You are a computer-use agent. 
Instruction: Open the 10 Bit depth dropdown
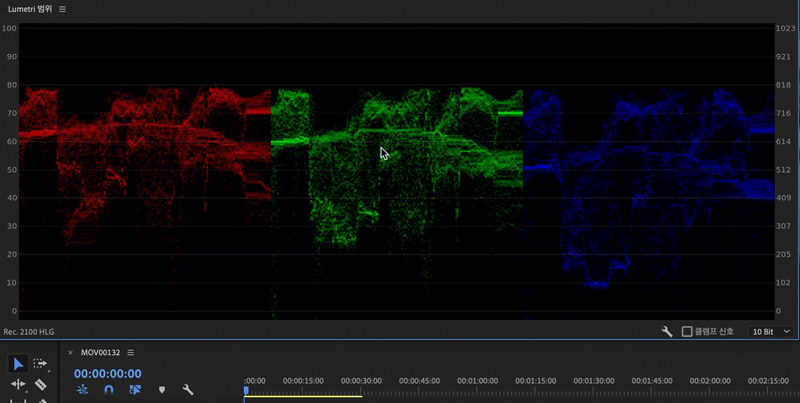[772, 331]
